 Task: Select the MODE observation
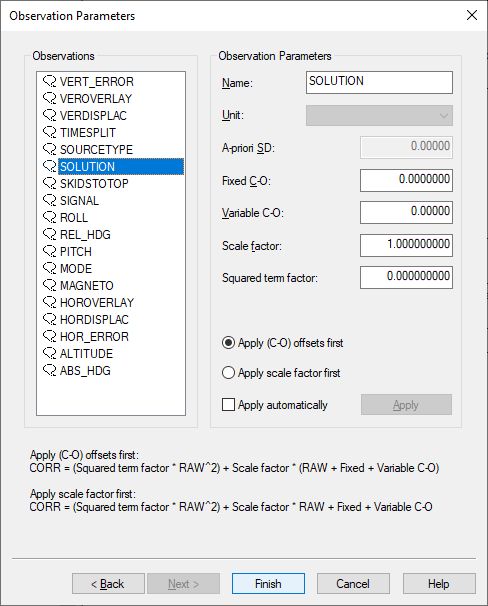point(76,269)
